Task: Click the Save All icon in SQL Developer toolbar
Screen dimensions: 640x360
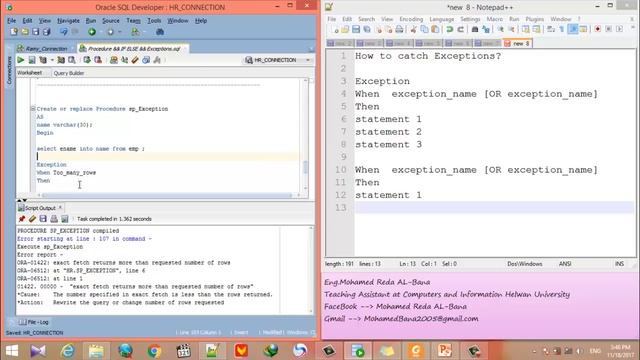Action: 46,31
